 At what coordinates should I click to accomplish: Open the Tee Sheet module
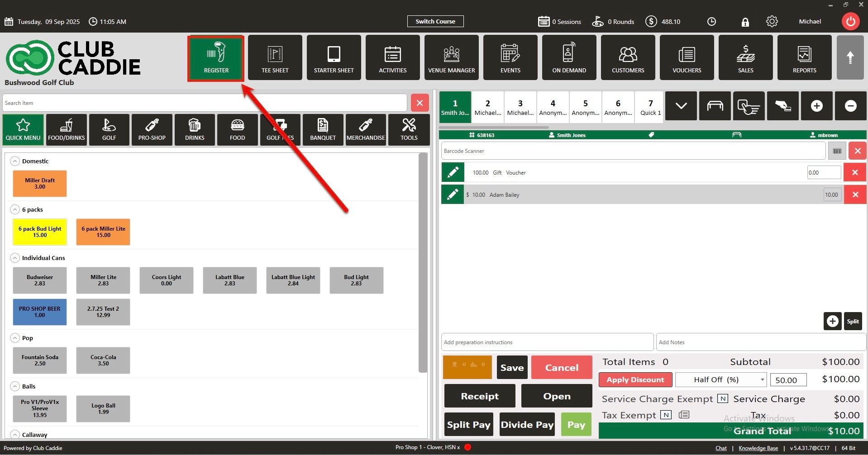[275, 57]
